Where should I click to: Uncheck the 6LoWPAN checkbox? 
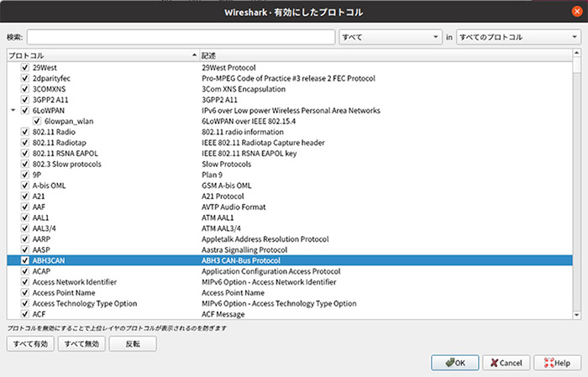pyautogui.click(x=24, y=111)
